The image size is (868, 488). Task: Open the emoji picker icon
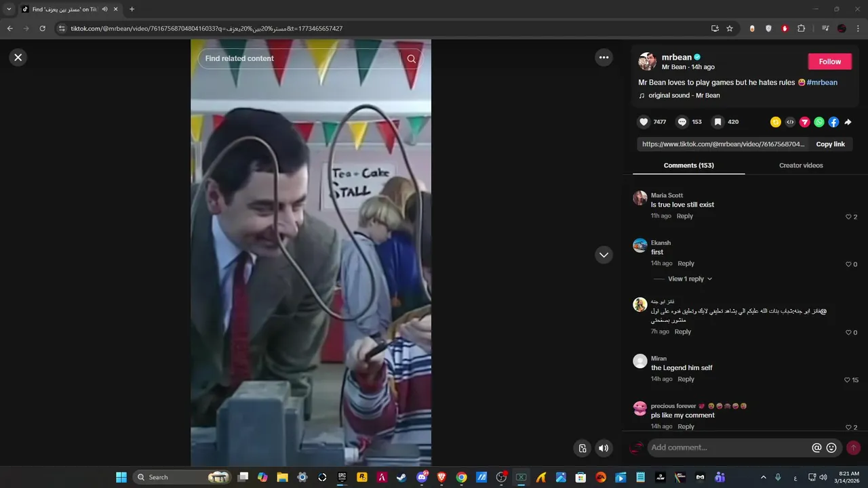(x=831, y=448)
